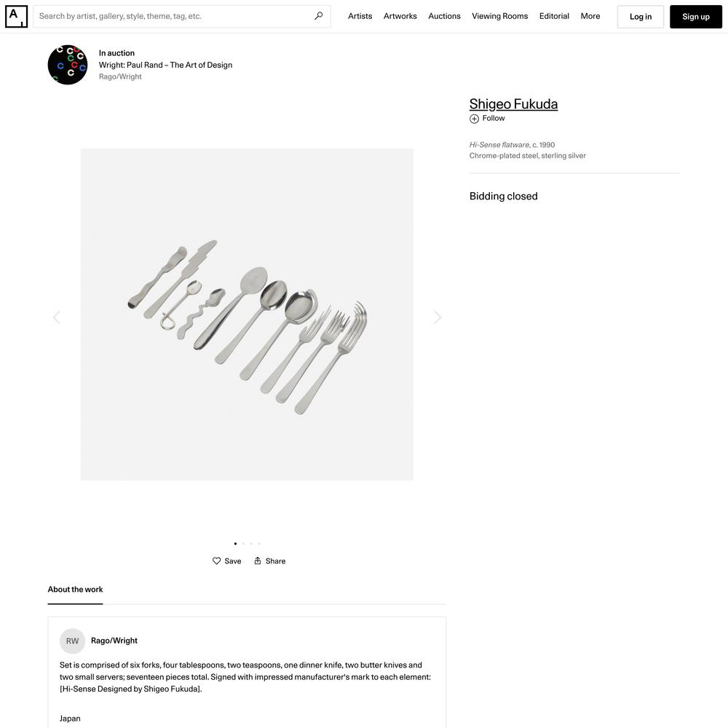Viewport: 728px width, 728px height.
Task: Open the Rago/Wright RW avatar
Action: (x=72, y=641)
